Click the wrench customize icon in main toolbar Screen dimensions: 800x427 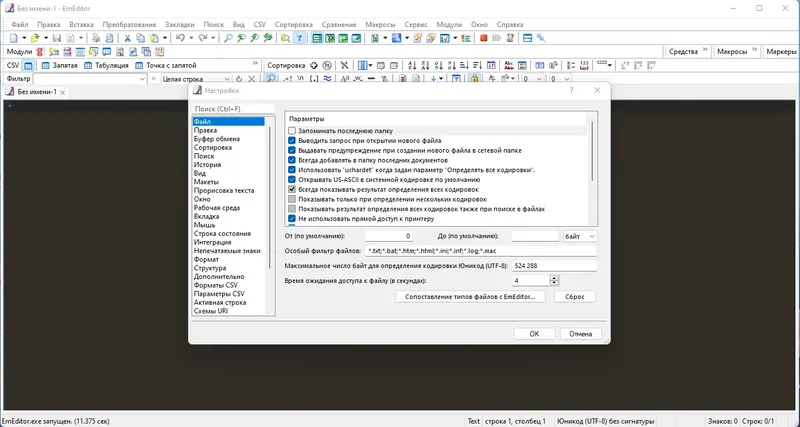coord(541,38)
